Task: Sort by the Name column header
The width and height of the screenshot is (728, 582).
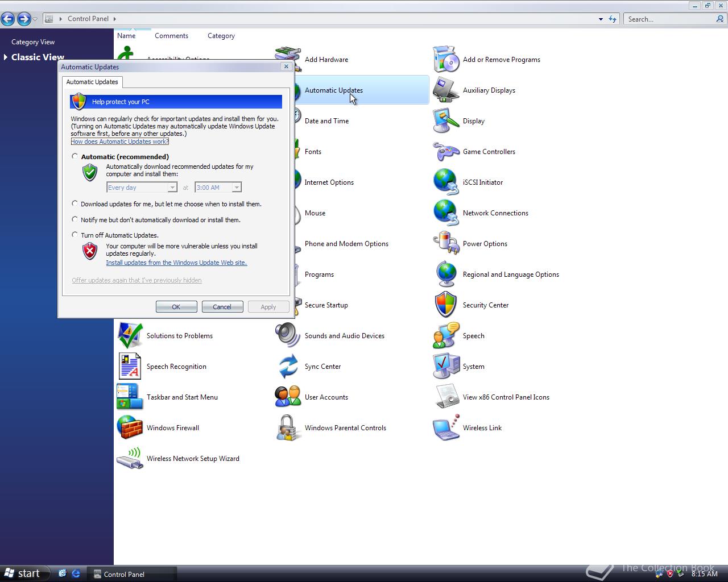Action: pos(126,35)
